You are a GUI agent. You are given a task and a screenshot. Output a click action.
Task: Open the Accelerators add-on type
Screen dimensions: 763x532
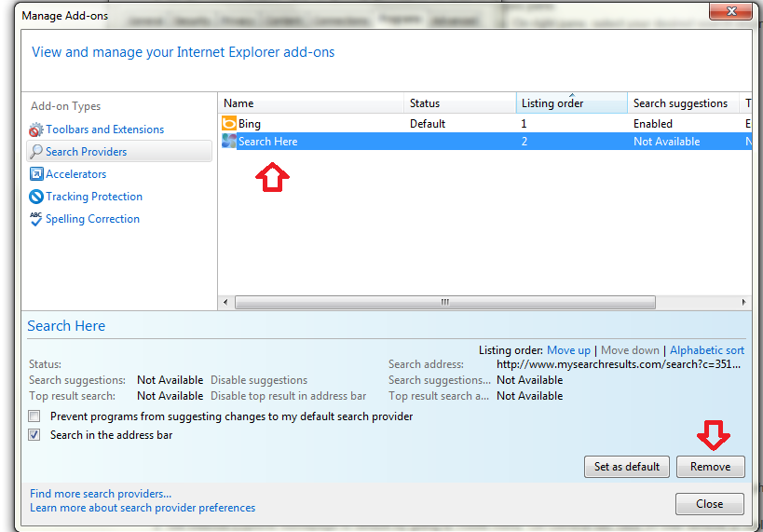click(x=75, y=174)
